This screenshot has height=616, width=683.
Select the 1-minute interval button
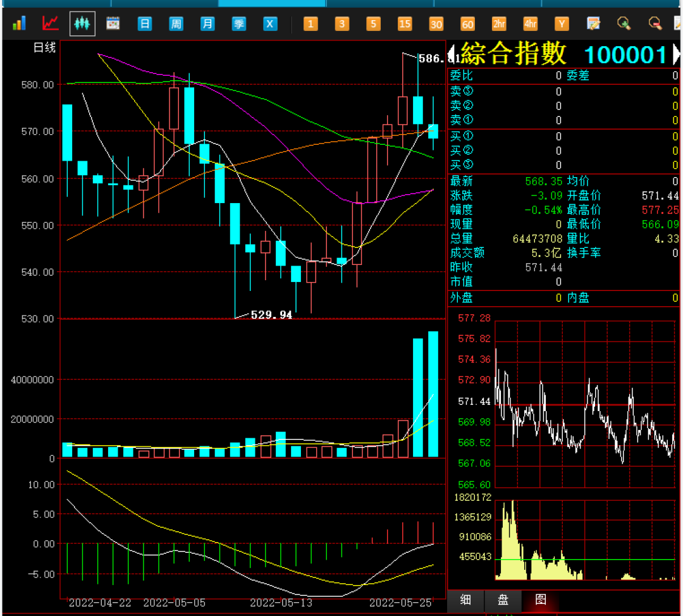pos(311,23)
